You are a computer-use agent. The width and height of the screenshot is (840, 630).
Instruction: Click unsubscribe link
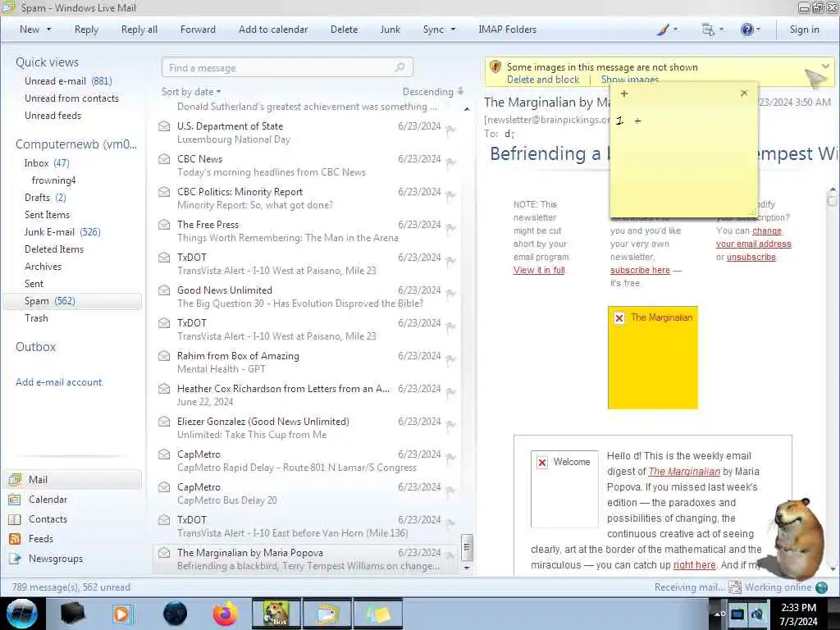[751, 257]
